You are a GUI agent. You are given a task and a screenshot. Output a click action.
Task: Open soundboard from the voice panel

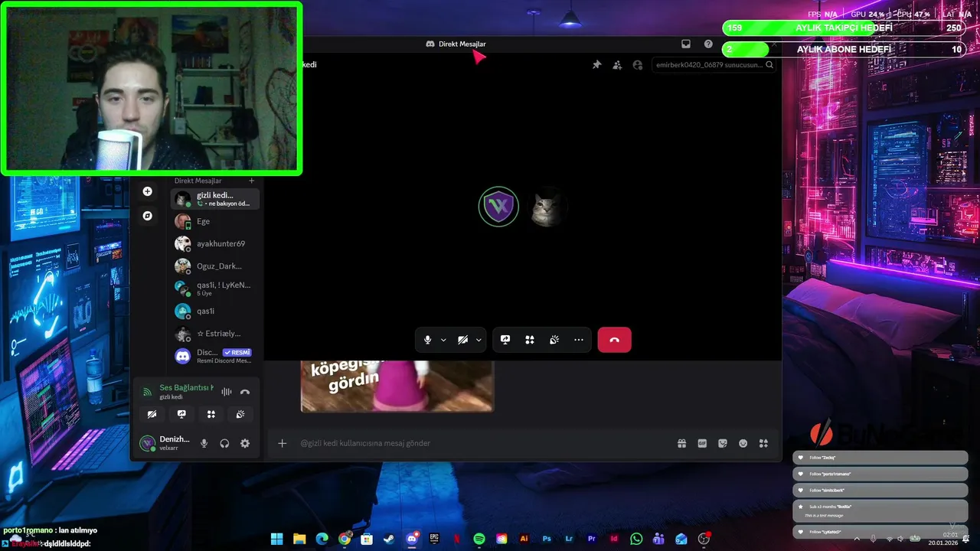[240, 414]
